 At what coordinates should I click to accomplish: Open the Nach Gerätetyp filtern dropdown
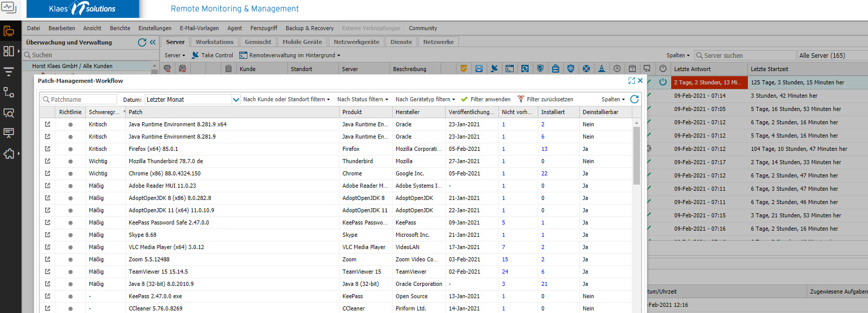(425, 99)
